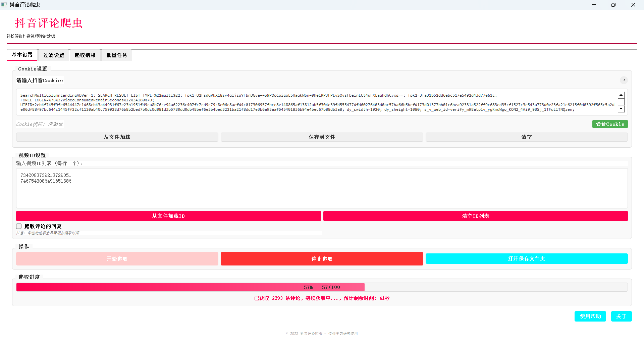Screen dimensions: 644x341
Task: Click the app icon in title bar
Action: click(x=4, y=5)
